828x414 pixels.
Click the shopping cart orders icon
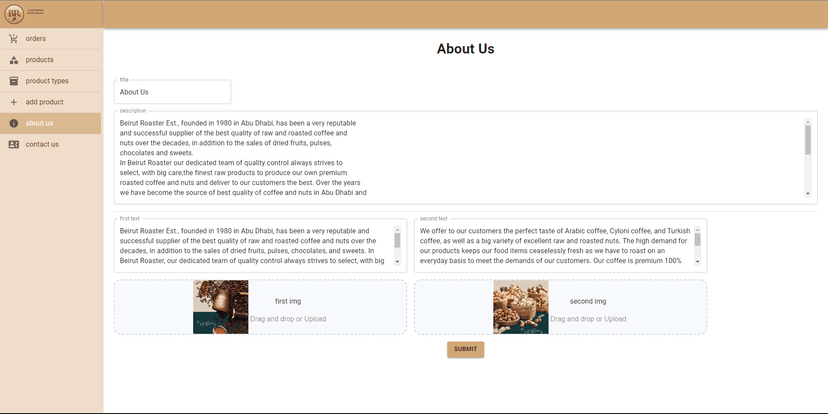pyautogui.click(x=13, y=39)
